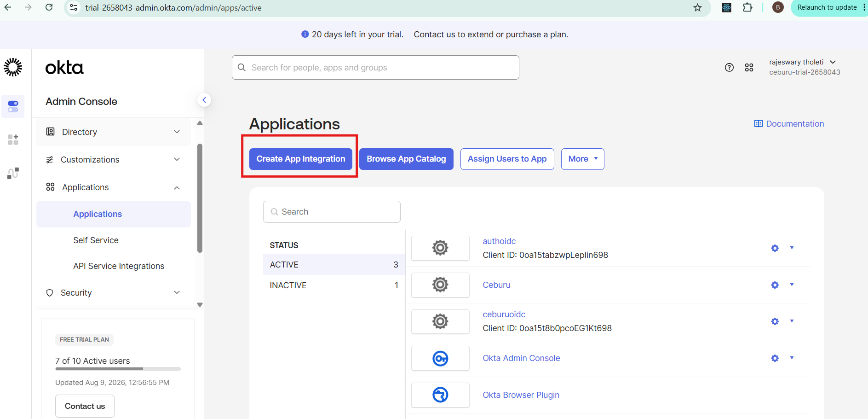Expand the Customizations menu section
The height and width of the screenshot is (419, 868).
[113, 160]
